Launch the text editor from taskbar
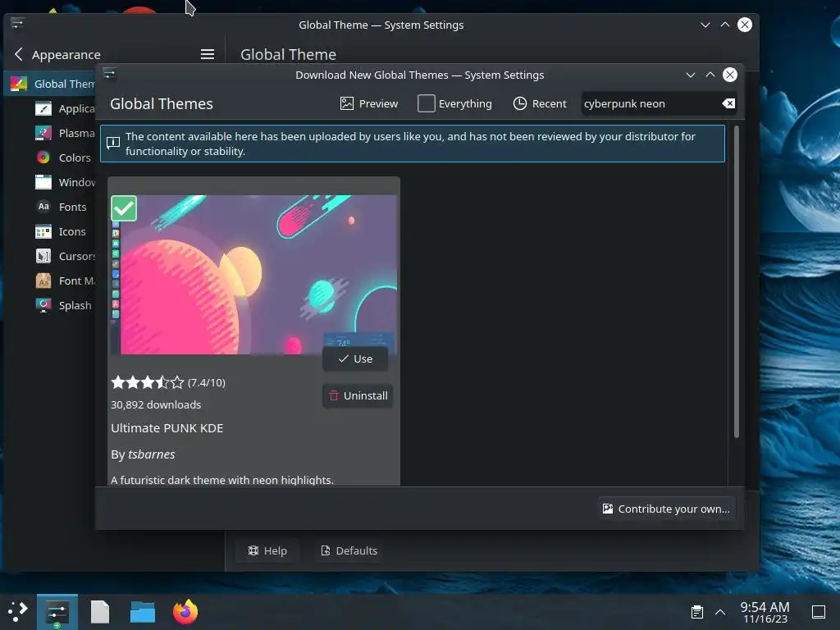 click(99, 612)
